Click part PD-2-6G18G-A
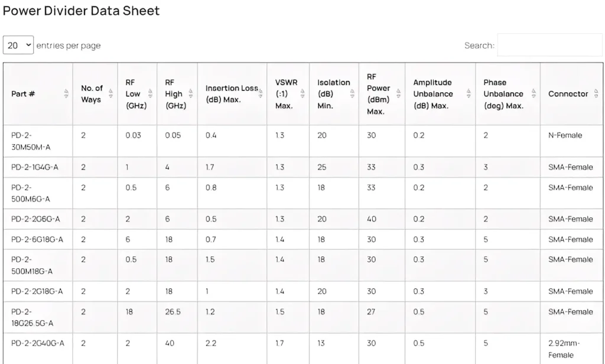The image size is (605, 364). click(x=37, y=239)
